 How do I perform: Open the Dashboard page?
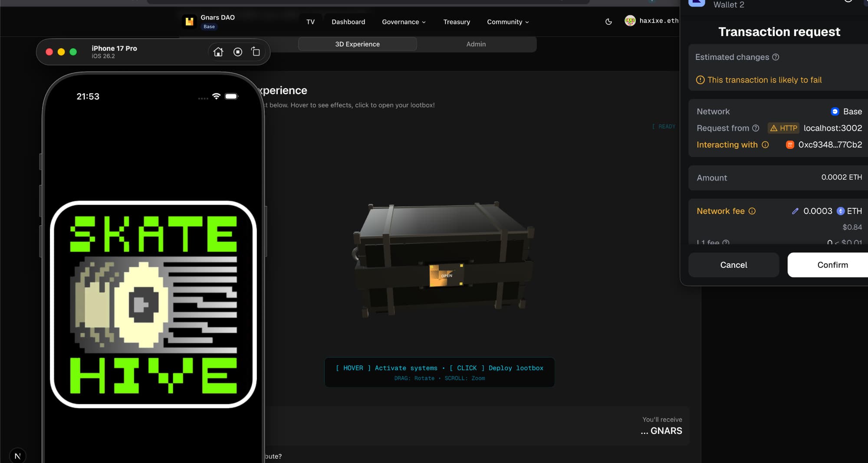[348, 22]
